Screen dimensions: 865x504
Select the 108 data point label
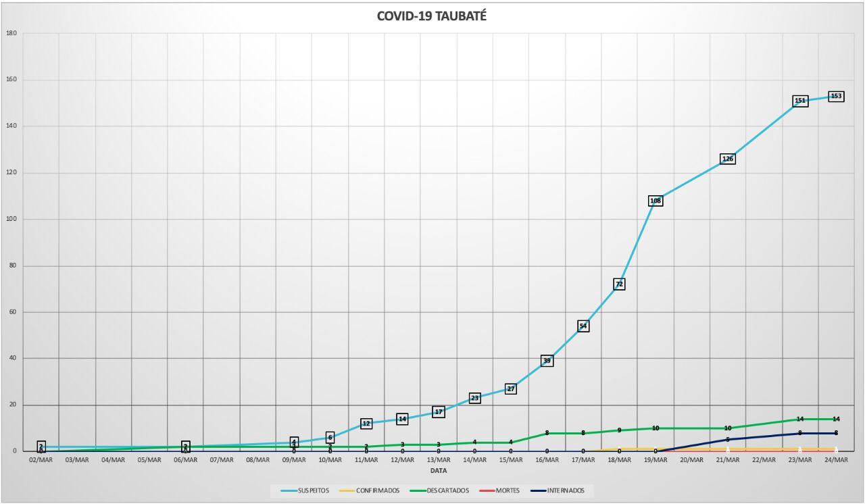656,201
